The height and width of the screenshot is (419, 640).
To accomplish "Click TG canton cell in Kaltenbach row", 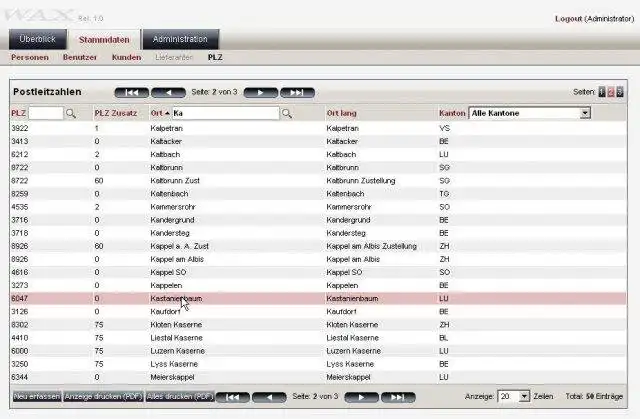I will 444,194.
